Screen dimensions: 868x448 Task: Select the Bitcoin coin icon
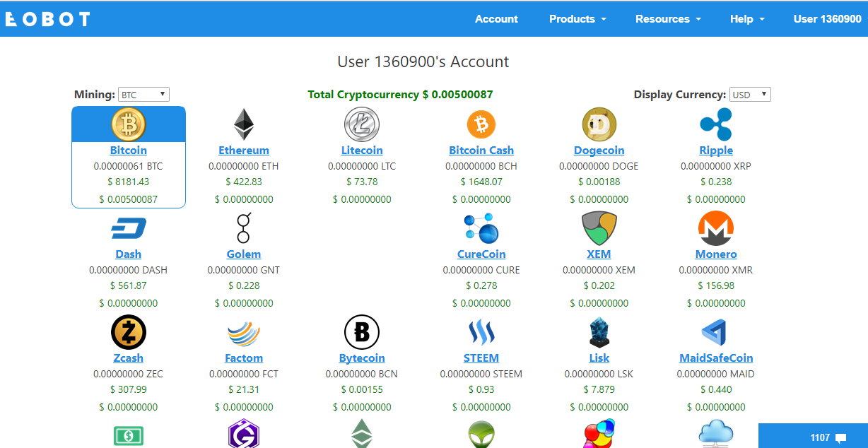pos(128,124)
